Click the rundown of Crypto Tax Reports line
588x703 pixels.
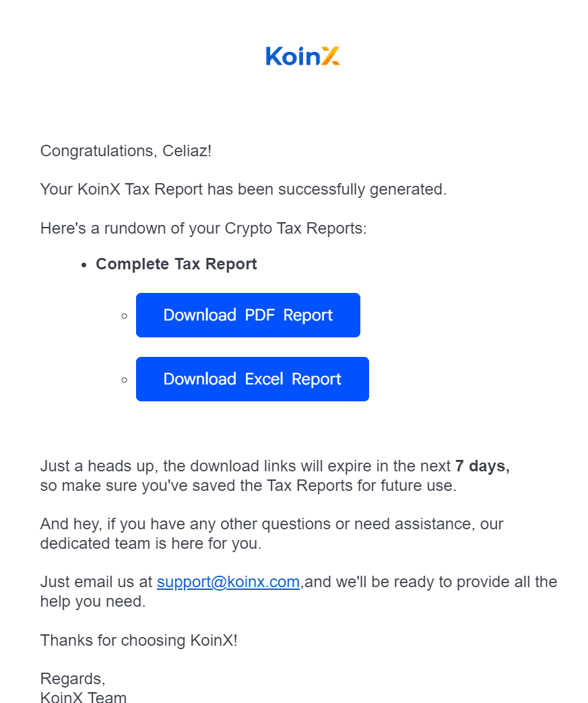point(203,228)
